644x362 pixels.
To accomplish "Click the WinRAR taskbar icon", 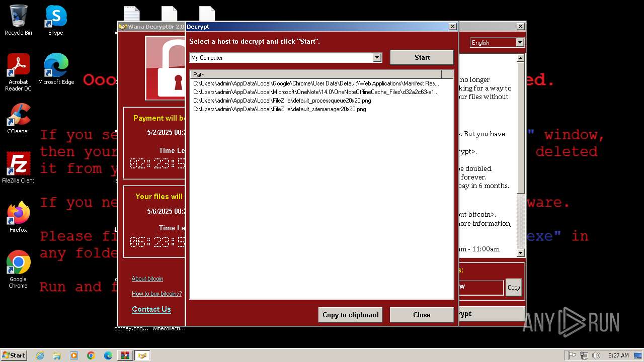I will (x=125, y=355).
